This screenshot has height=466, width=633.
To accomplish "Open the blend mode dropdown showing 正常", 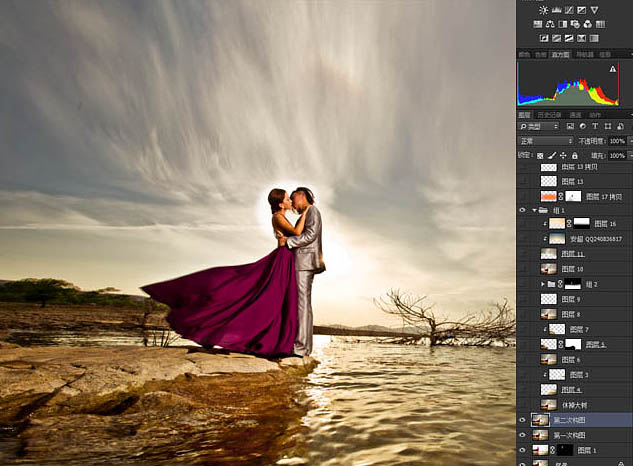I will click(x=546, y=141).
